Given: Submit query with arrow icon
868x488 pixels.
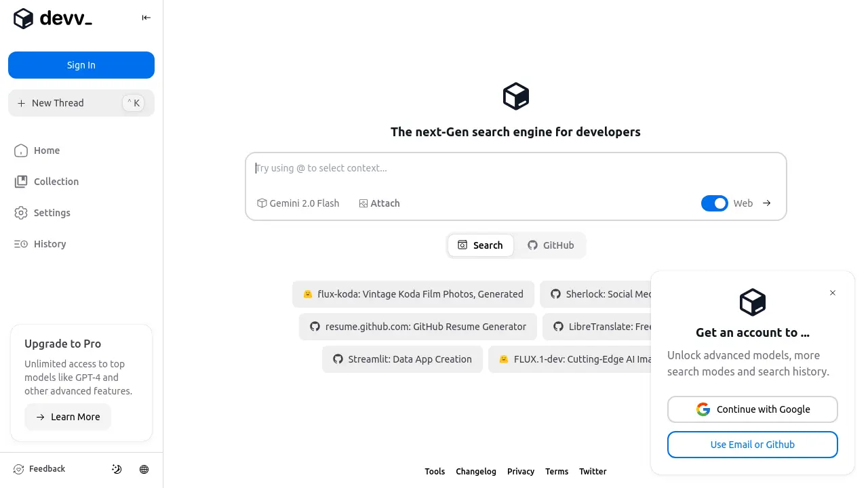Looking at the screenshot, I should (x=767, y=203).
